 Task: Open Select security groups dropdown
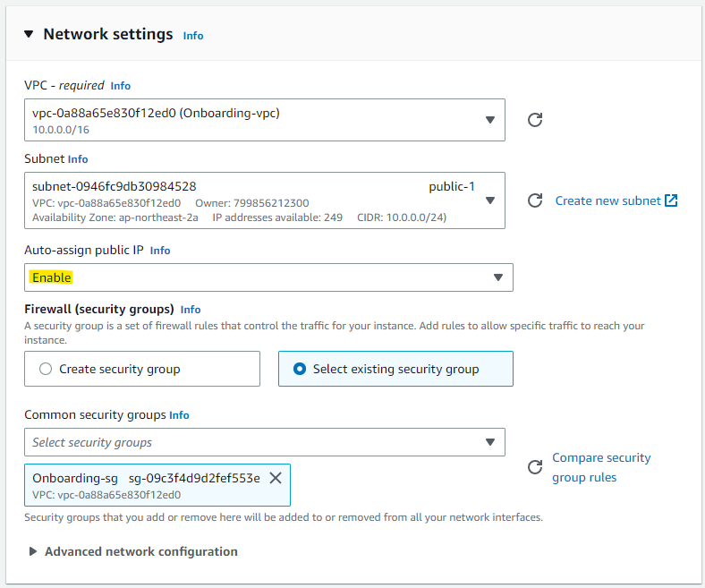click(x=265, y=442)
